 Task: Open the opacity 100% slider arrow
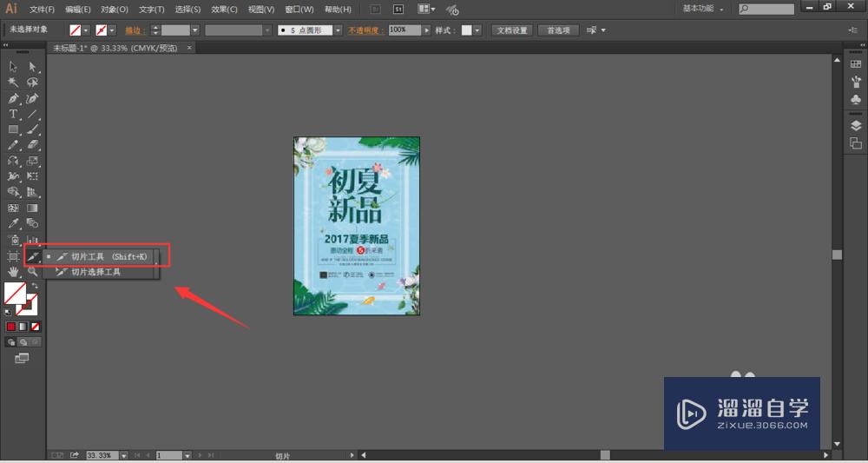tap(427, 30)
